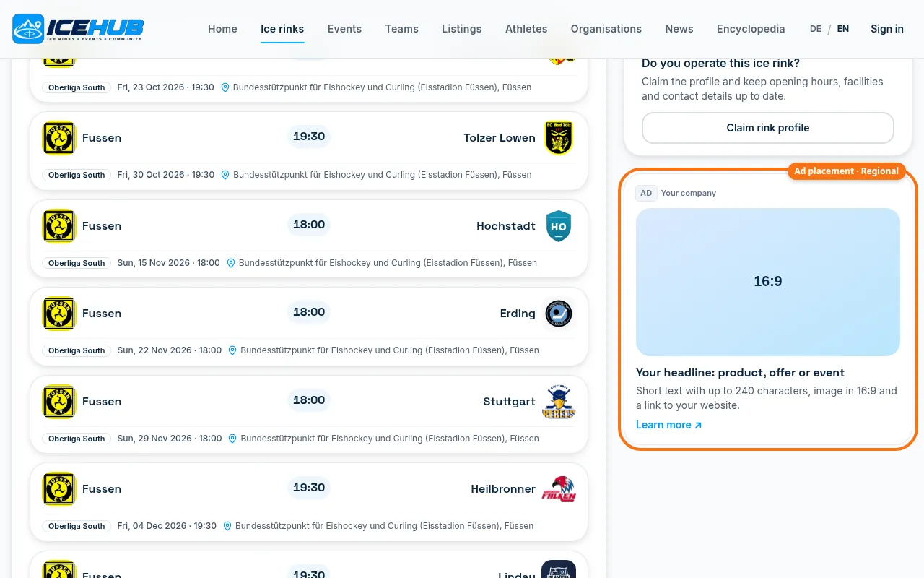Click location pin for 22 Nov match

point(232,350)
